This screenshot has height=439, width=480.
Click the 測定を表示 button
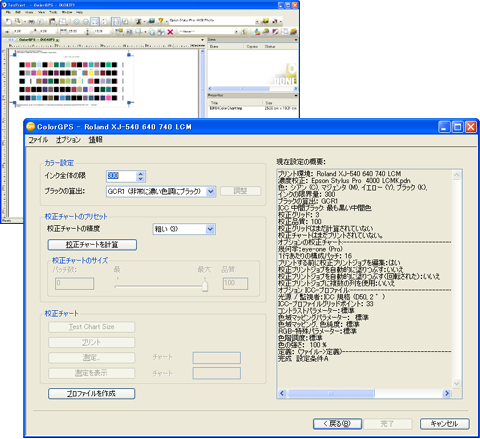(92, 373)
